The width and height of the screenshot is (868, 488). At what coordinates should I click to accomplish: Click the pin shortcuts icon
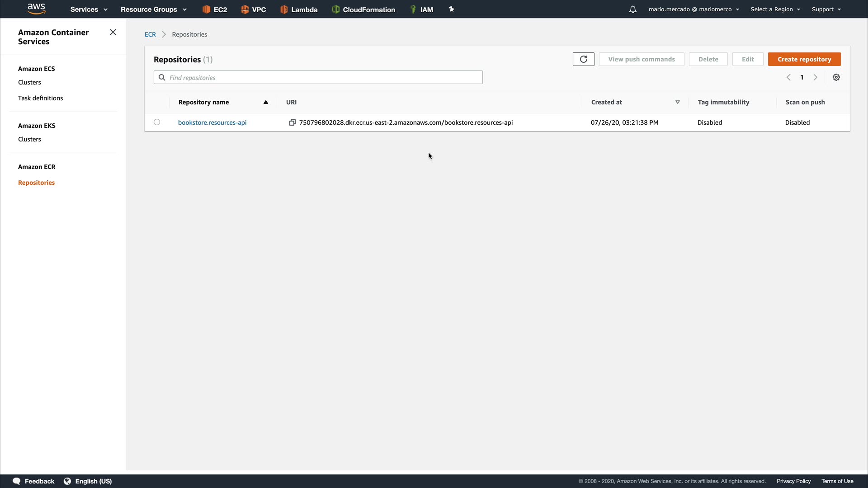pyautogui.click(x=451, y=9)
